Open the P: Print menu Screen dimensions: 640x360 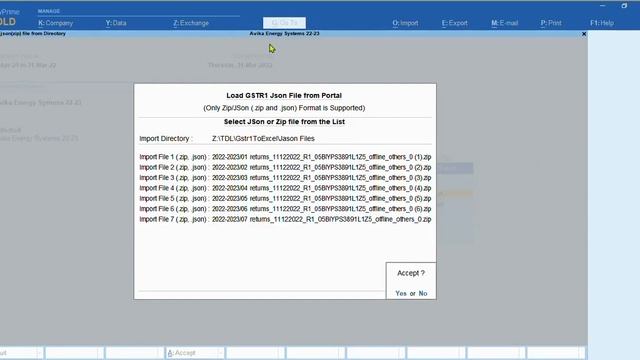pyautogui.click(x=551, y=23)
